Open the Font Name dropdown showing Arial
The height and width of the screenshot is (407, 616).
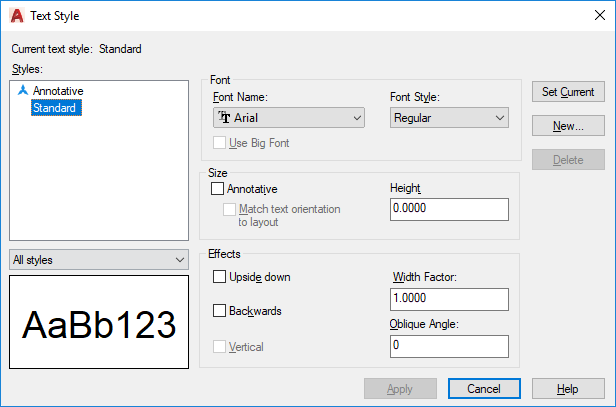[289, 117]
